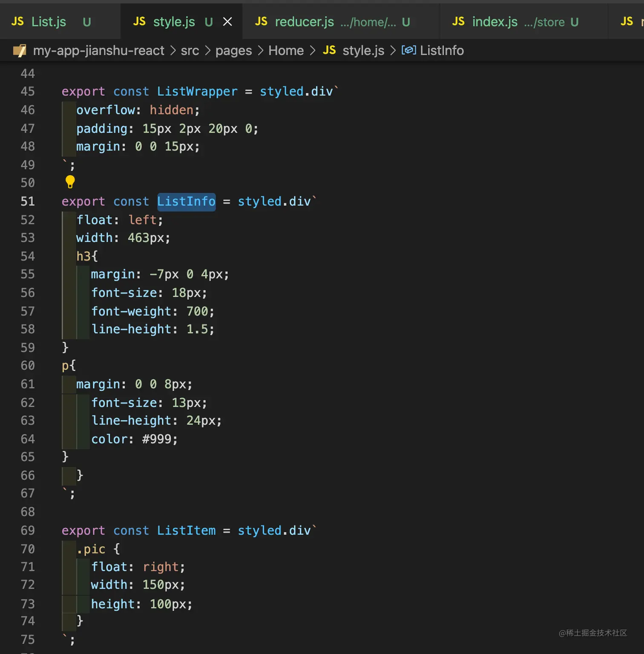The image size is (644, 654).
Task: Click the '.pic {' selector line
Action: click(x=98, y=549)
